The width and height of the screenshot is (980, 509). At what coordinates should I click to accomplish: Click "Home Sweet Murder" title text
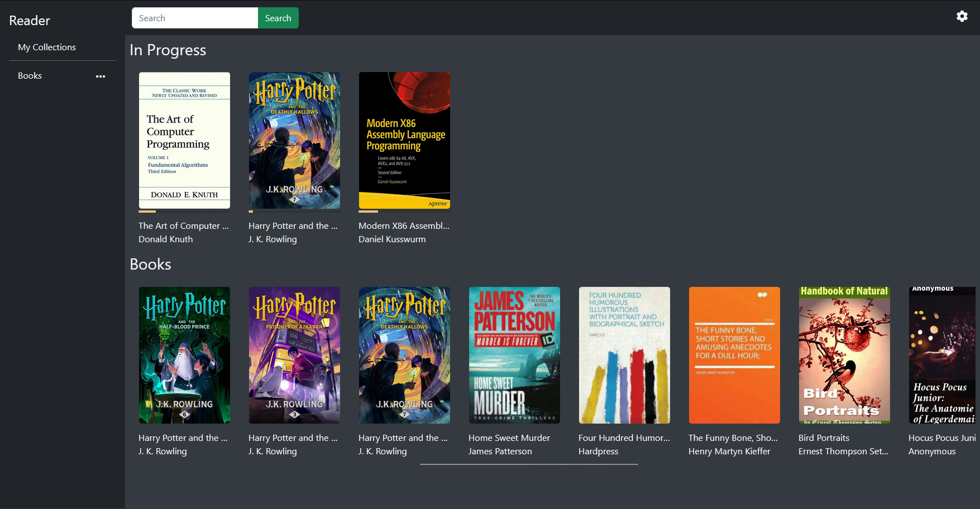click(509, 438)
